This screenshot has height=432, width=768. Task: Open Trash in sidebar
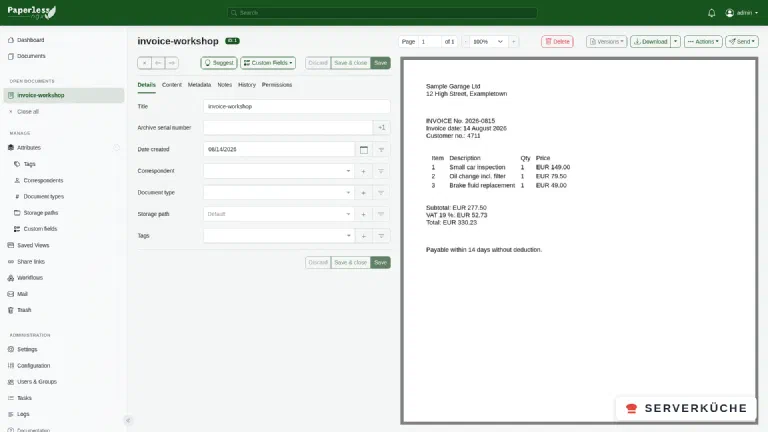click(24, 310)
